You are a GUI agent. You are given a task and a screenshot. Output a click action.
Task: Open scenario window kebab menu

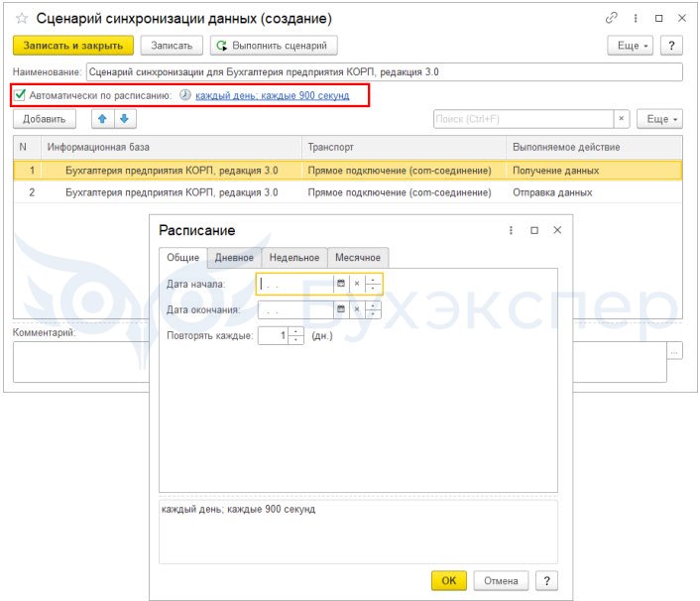pos(636,18)
